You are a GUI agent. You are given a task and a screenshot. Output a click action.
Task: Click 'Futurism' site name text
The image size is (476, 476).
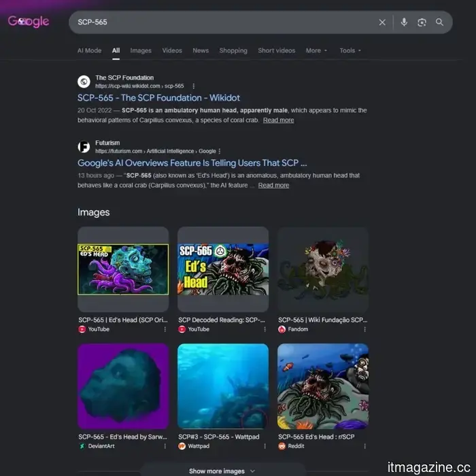(107, 143)
